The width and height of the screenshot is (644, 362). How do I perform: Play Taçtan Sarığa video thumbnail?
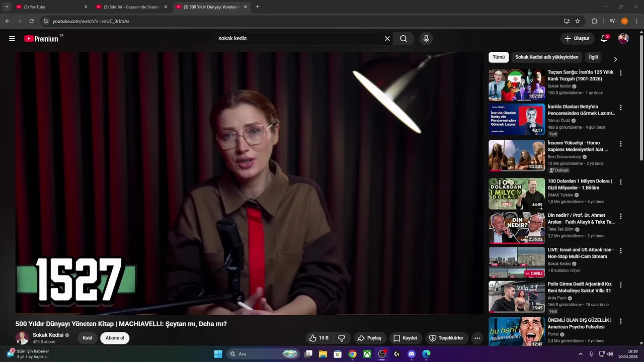pyautogui.click(x=517, y=84)
